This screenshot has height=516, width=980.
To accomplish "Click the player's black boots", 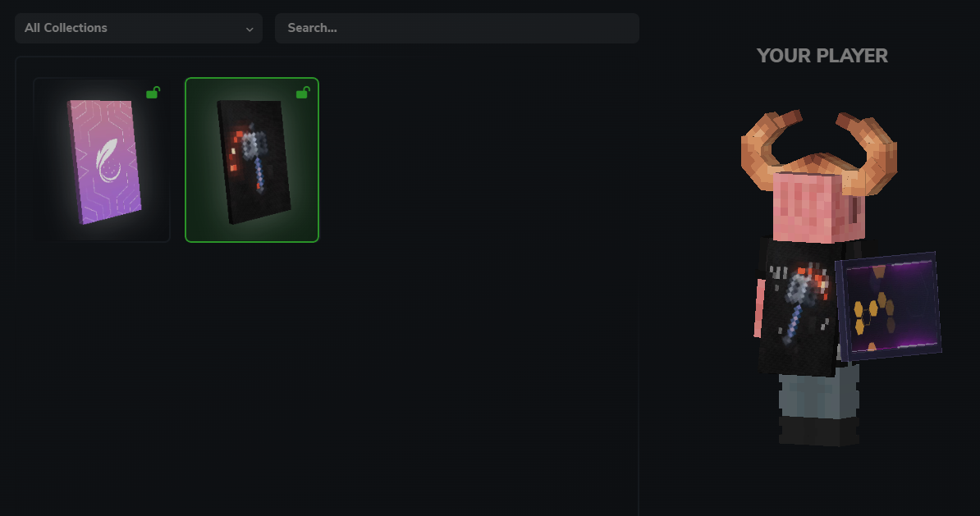I will click(819, 431).
